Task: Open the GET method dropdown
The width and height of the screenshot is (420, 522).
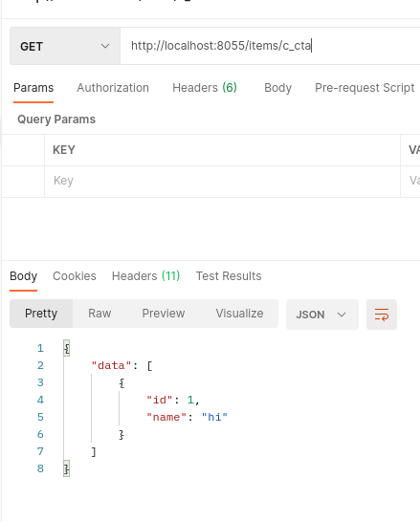Action: point(65,46)
